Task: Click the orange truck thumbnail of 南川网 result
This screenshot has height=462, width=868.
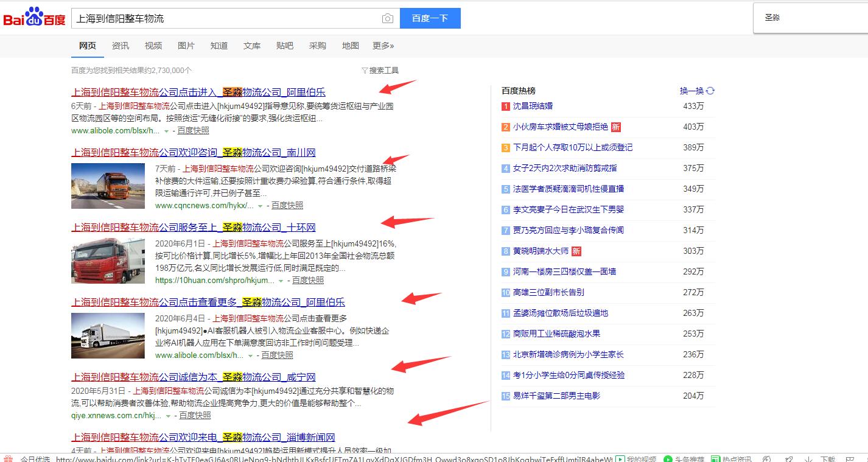Action: click(108, 186)
